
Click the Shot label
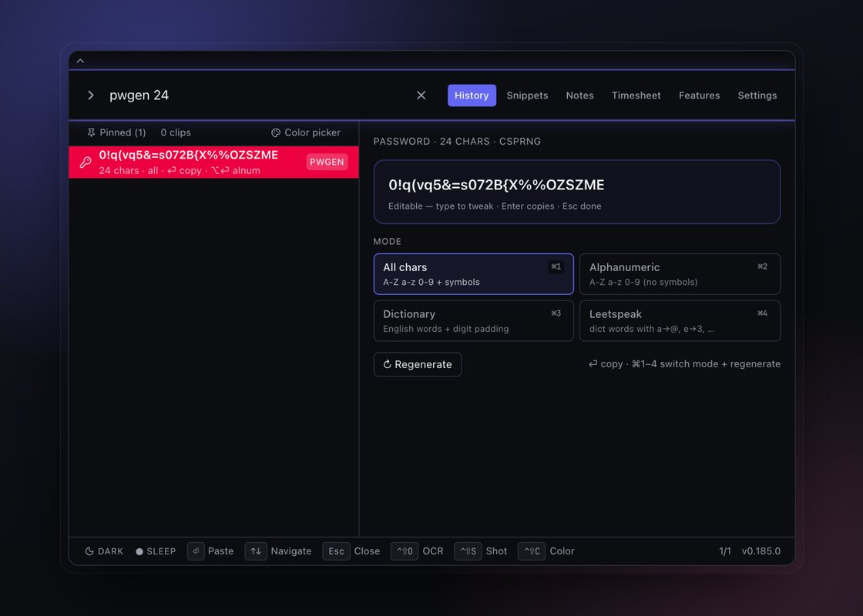click(496, 551)
